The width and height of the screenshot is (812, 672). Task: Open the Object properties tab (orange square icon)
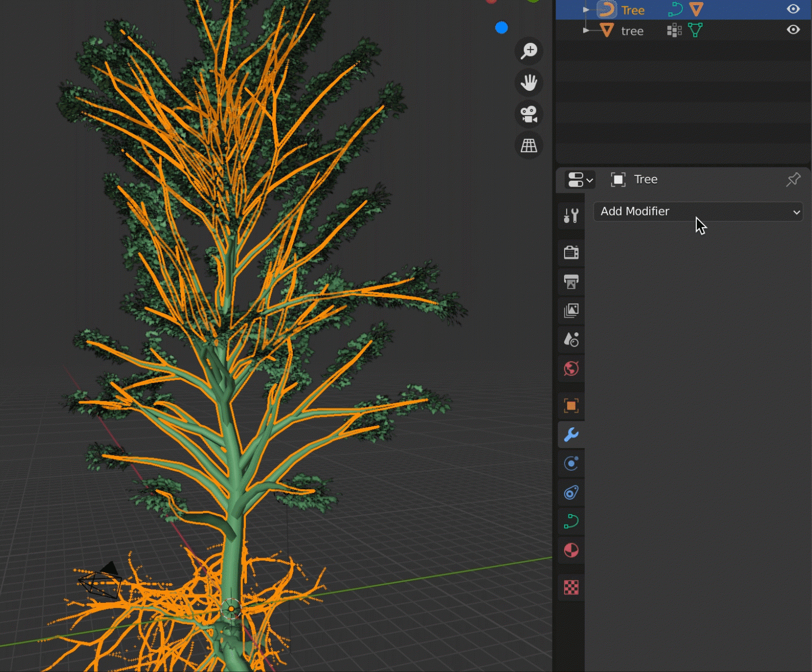click(x=571, y=405)
